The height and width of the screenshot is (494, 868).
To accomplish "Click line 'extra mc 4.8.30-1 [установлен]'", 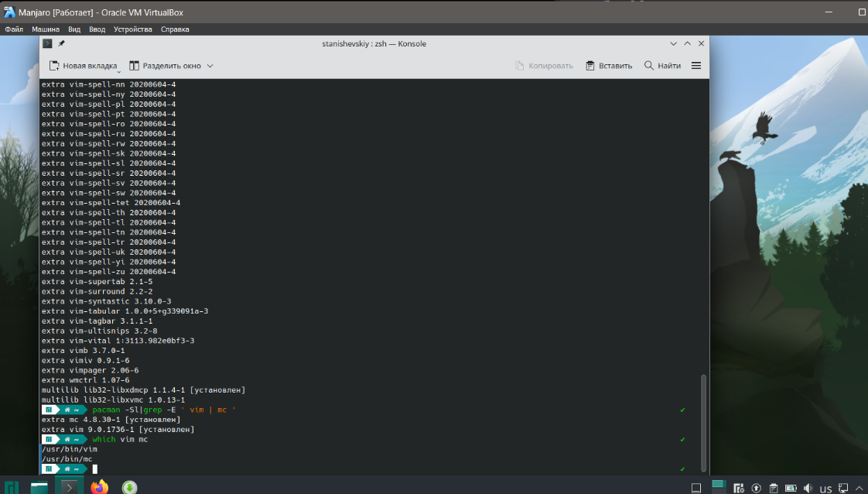I will click(111, 420).
